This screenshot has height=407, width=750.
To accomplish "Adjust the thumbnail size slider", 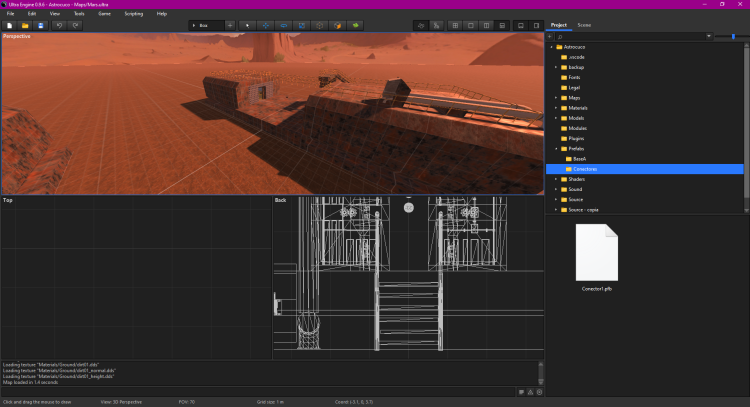I will point(733,36).
